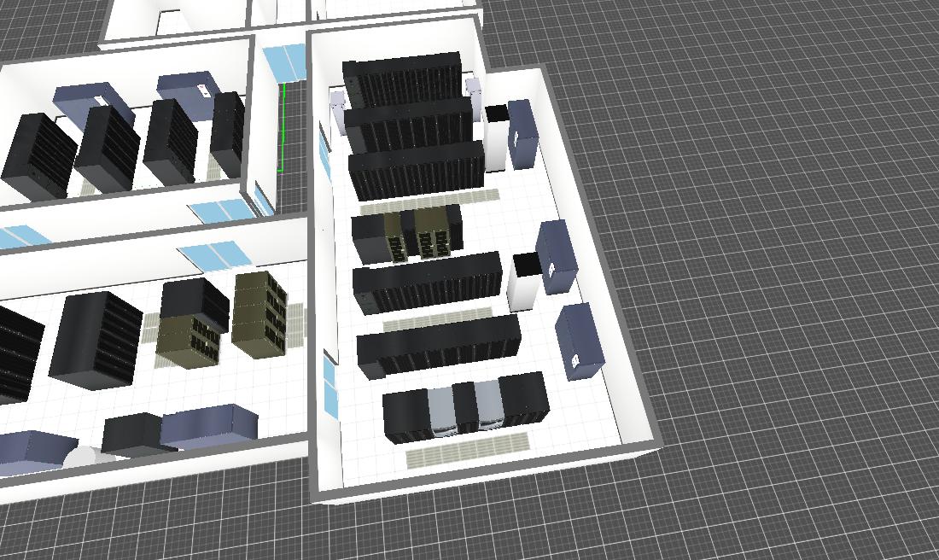Select the blue window above the lower-left room
This screenshot has width=939, height=560.
point(209,255)
